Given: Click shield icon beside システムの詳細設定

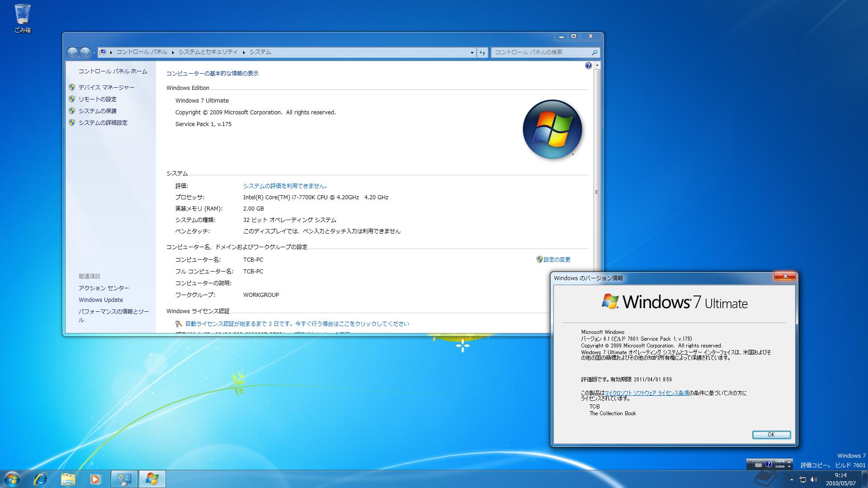Looking at the screenshot, I should pos(72,122).
